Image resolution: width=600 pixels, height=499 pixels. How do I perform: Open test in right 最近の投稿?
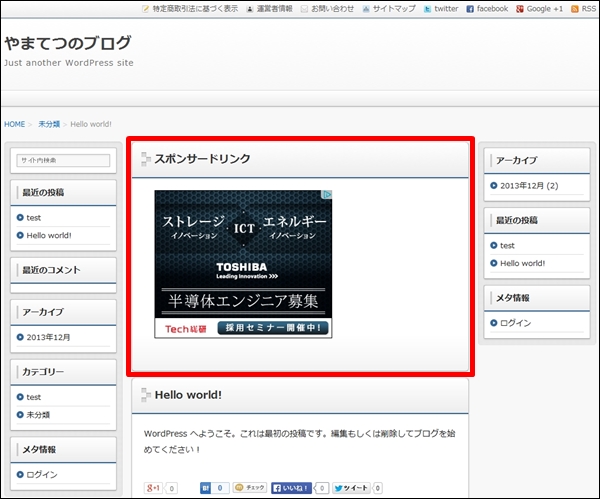(x=507, y=246)
